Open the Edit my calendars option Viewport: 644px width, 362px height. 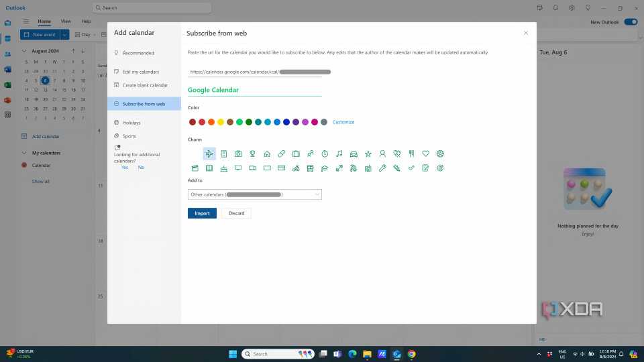click(141, 72)
